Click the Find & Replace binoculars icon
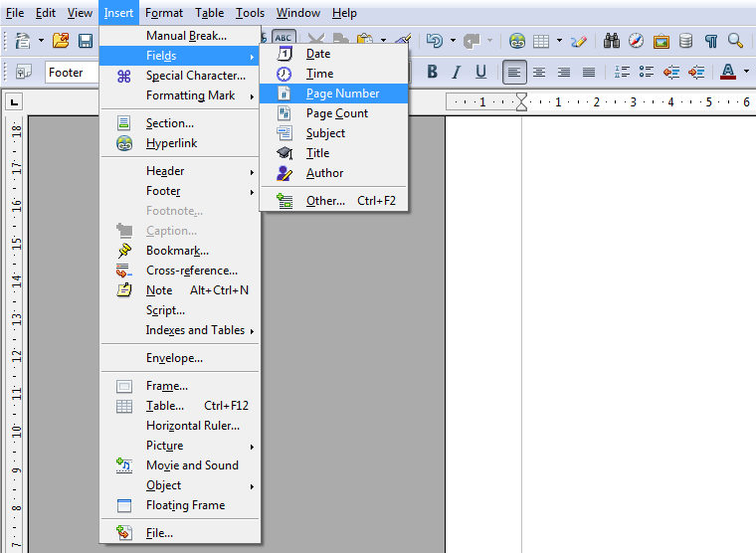 click(612, 41)
